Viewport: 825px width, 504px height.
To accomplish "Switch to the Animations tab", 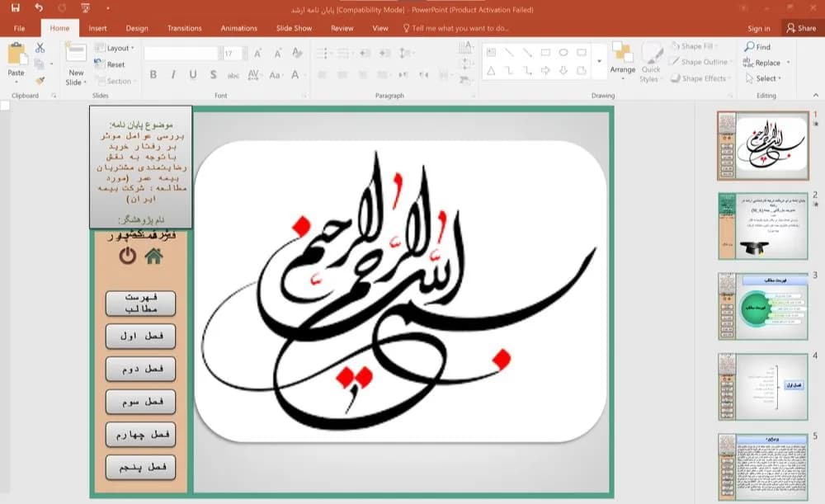I will click(239, 28).
